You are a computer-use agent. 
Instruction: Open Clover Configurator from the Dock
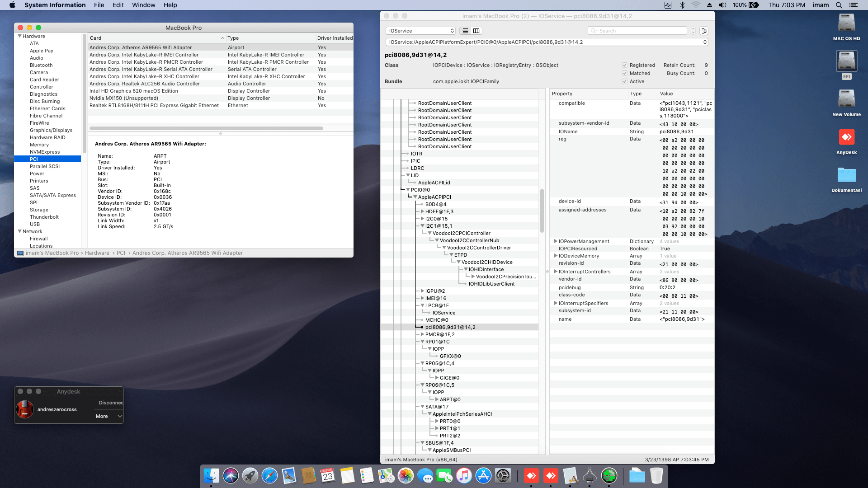pos(609,475)
